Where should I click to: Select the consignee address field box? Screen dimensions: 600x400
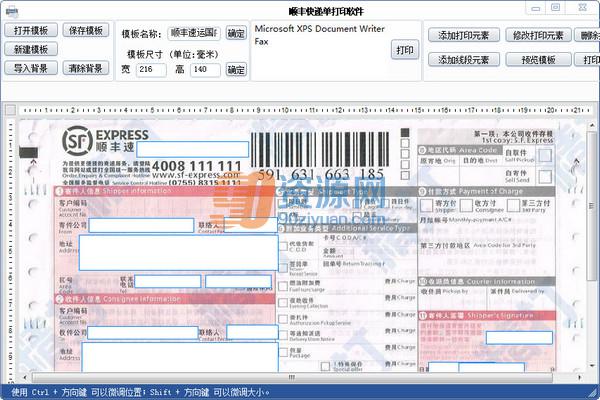tap(180, 357)
